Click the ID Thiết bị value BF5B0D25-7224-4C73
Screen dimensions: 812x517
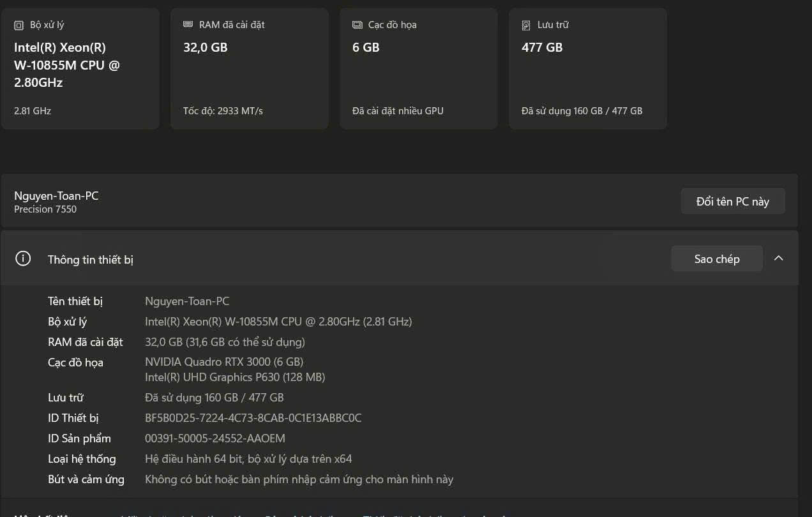click(x=253, y=418)
